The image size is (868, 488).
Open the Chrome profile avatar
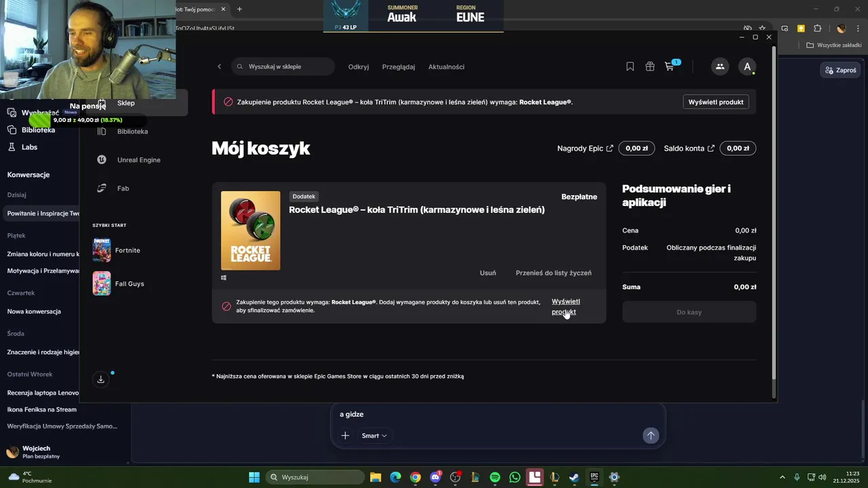point(842,28)
